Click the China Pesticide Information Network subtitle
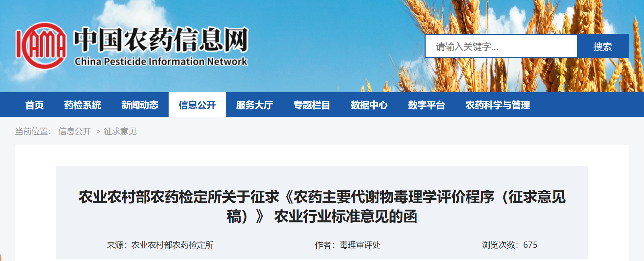The image size is (644, 261). 161,61
